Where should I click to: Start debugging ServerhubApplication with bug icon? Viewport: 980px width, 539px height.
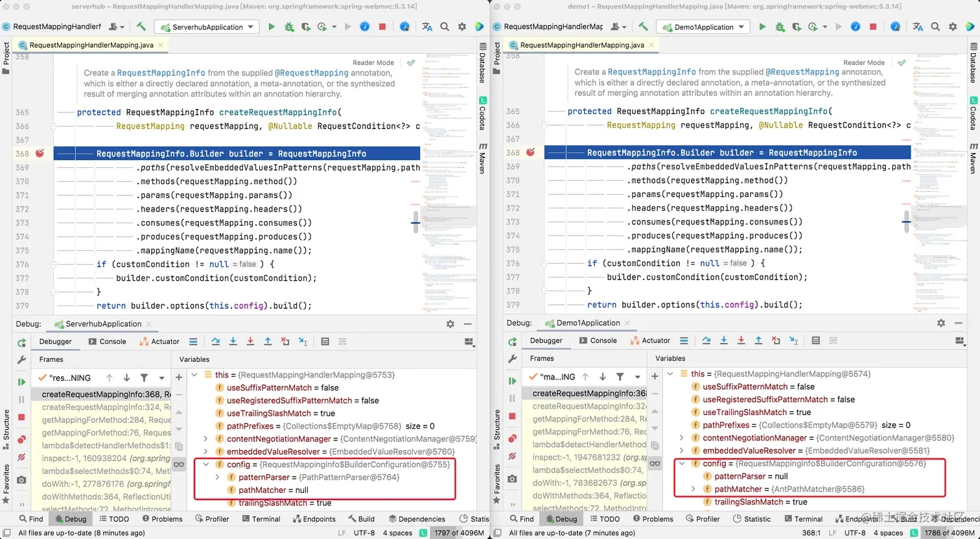pyautogui.click(x=288, y=27)
